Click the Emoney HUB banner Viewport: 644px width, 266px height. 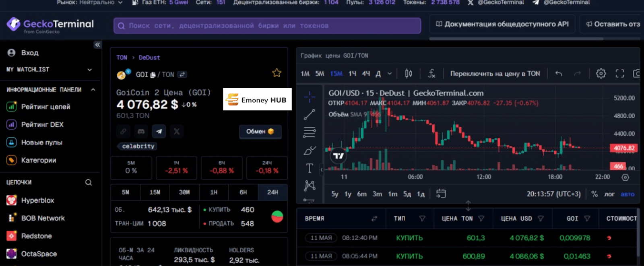click(x=257, y=99)
